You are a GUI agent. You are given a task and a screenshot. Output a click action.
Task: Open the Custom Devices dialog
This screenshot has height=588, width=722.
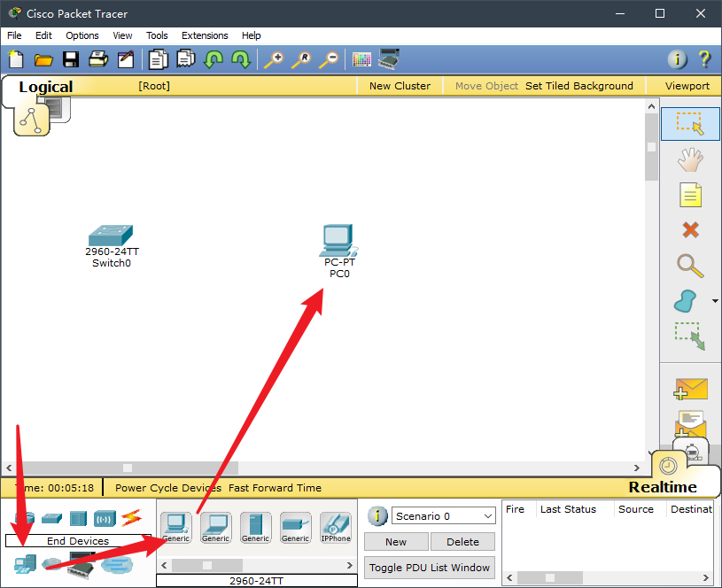[389, 59]
